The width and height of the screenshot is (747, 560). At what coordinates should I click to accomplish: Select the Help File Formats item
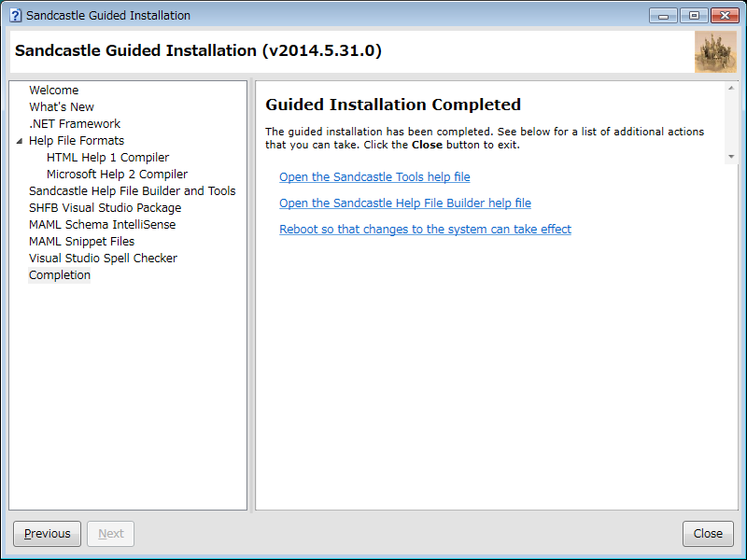tap(77, 141)
